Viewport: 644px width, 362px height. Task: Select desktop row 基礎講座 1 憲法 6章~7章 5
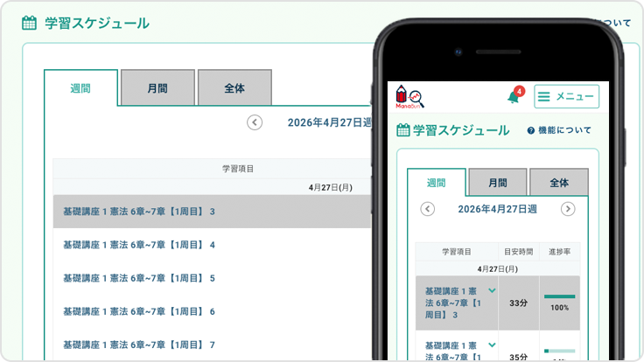pyautogui.click(x=213, y=278)
